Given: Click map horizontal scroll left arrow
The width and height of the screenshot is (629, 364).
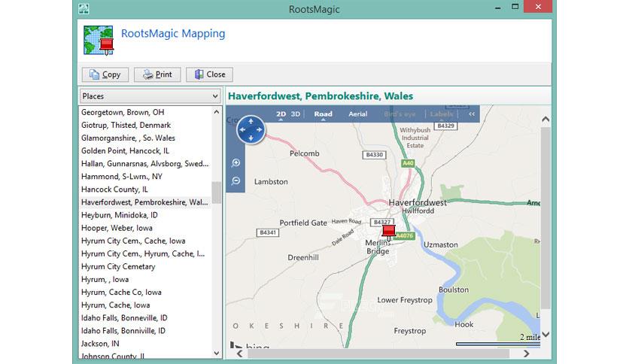Looking at the screenshot, I should pyautogui.click(x=239, y=353).
